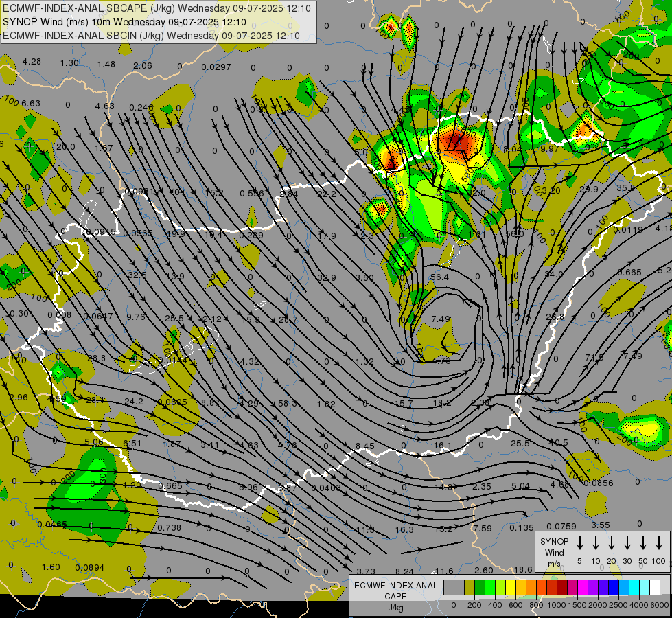Click the SBCIN title line at top
The image size is (672, 618).
(x=151, y=36)
